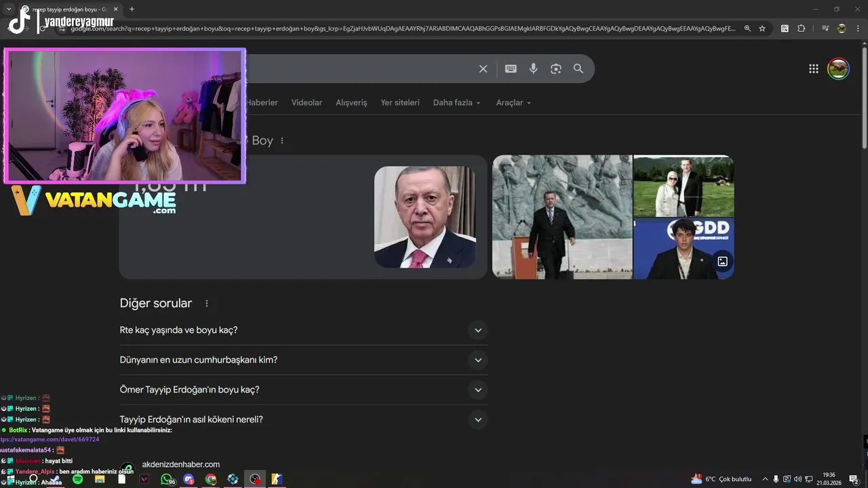Open the Chrome three-dot menu
Screen dimensions: 868x488
click(x=858, y=28)
